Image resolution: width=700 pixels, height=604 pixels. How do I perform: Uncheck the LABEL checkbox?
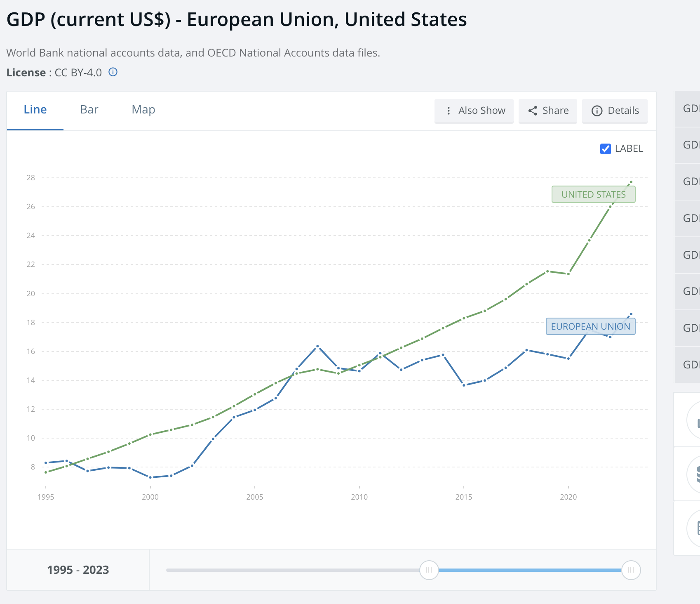(605, 149)
